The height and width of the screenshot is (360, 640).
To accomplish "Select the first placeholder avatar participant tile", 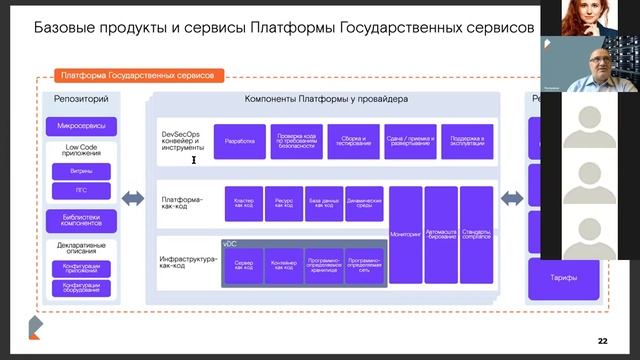I will [589, 126].
